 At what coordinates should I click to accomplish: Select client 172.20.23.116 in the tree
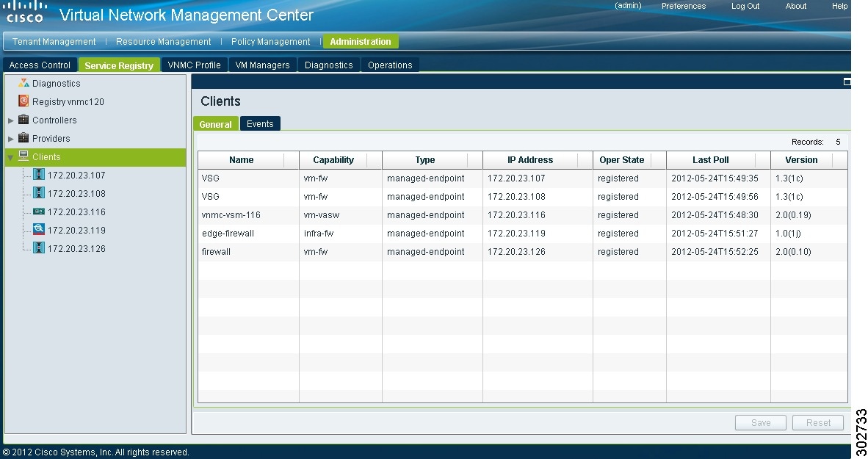click(x=76, y=212)
